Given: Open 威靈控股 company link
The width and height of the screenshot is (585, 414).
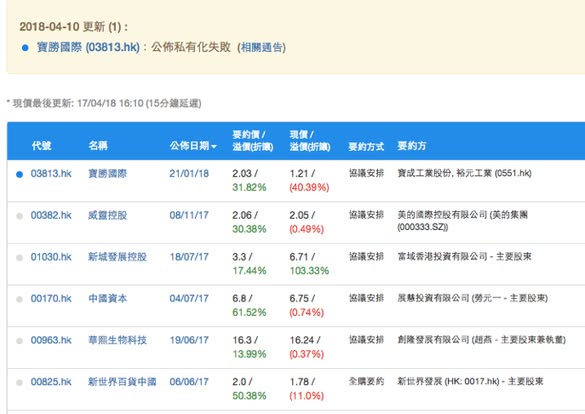Looking at the screenshot, I should click(x=107, y=215).
